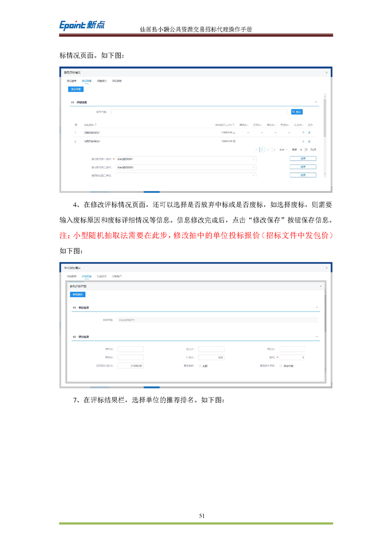Viewport: 392px width, 555px height.
Task: Click the edit pencil icon in table row 1
Action: [309, 133]
